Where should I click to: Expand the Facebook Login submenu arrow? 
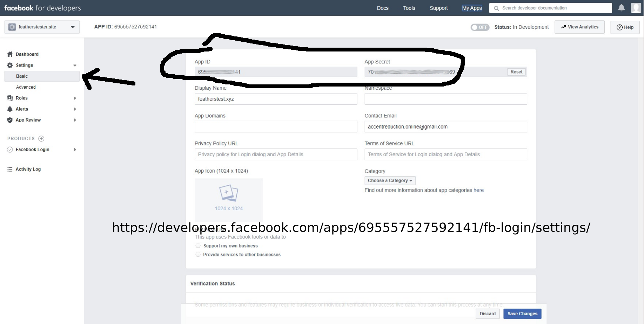click(x=75, y=150)
